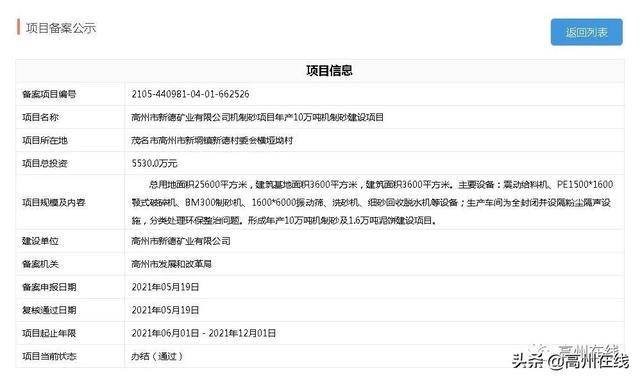The height and width of the screenshot is (380, 640).
Task: Select the location value starting with 茂名市高州市
Action: [212, 140]
